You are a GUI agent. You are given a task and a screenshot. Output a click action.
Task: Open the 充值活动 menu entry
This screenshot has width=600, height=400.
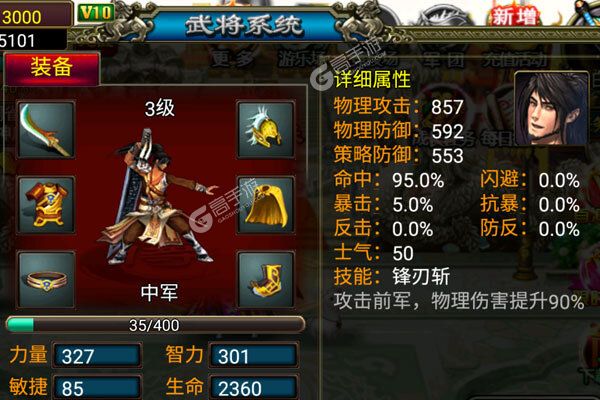pos(514,59)
